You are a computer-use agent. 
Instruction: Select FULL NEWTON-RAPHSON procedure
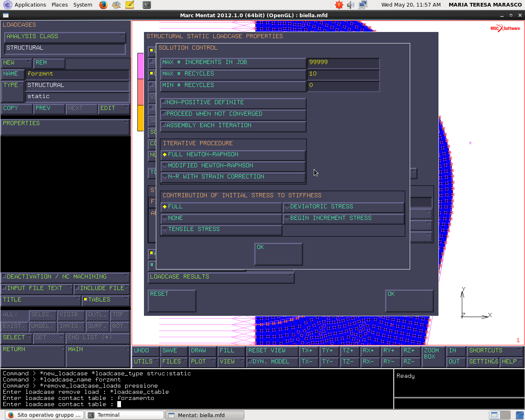[x=233, y=155]
